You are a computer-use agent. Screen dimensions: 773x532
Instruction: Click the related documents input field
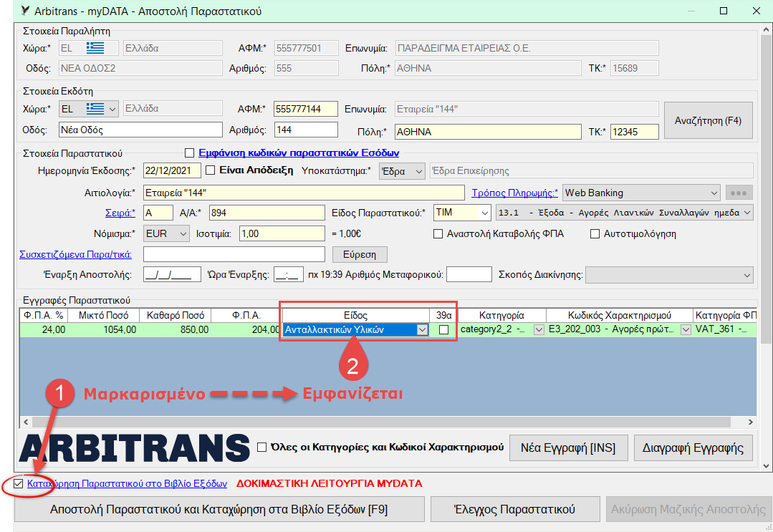[234, 254]
